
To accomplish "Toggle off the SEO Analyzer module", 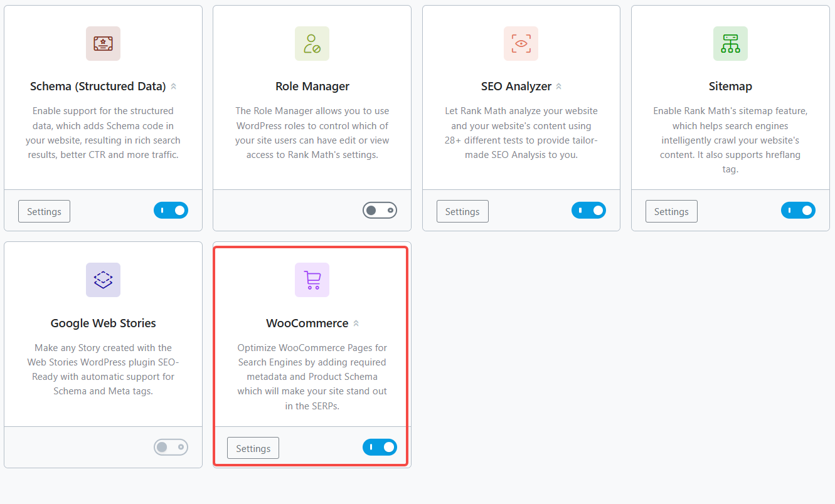I will pos(588,210).
